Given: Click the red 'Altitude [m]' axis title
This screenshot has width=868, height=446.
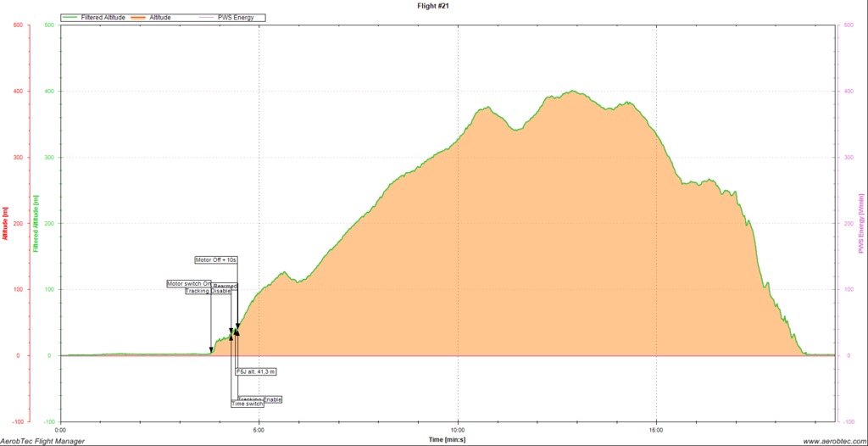Looking at the screenshot, I should click(x=5, y=223).
